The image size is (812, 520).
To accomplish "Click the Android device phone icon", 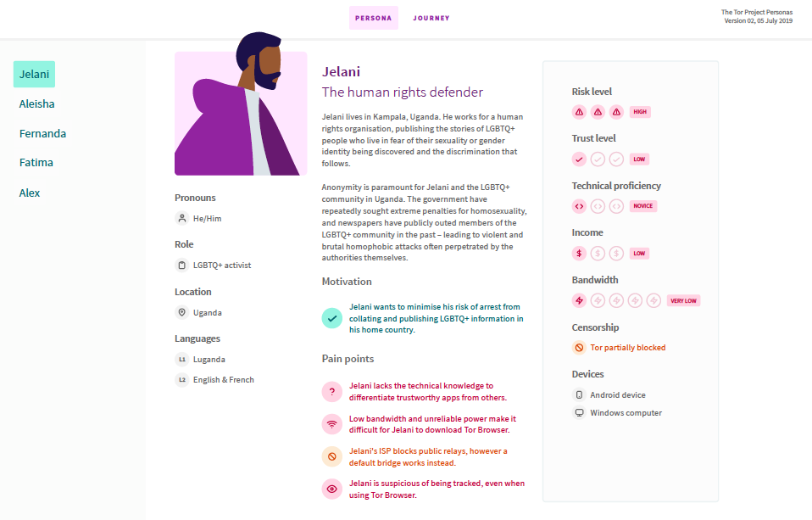I will coord(579,395).
